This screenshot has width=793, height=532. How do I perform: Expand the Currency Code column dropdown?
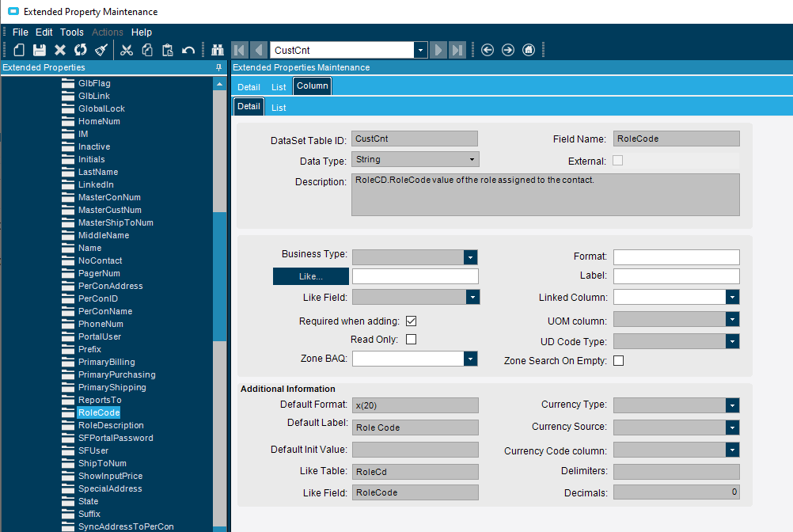[x=732, y=450]
